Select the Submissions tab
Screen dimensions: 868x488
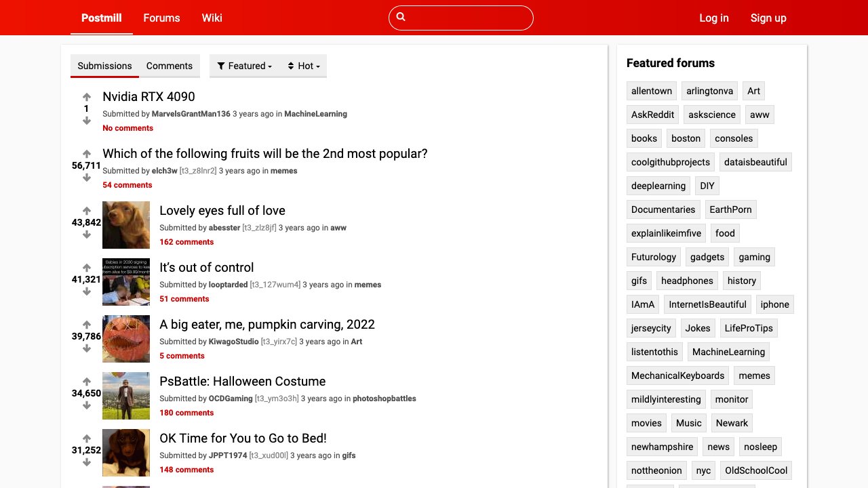[104, 66]
